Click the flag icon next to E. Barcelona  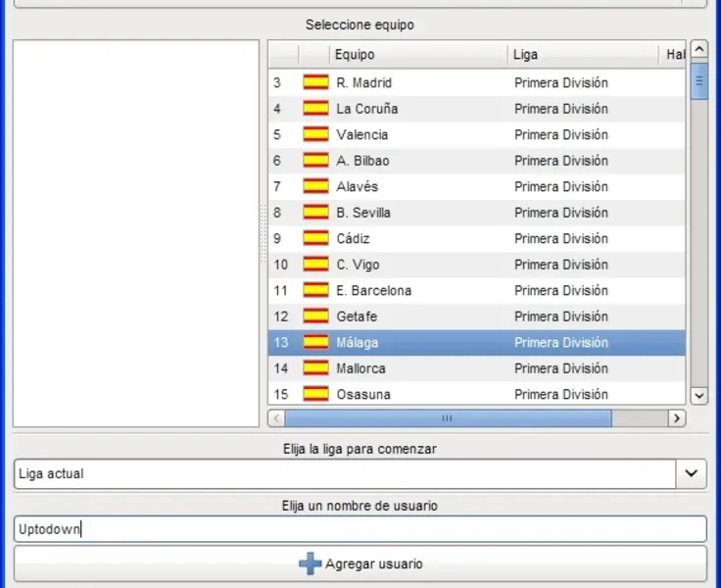(x=315, y=290)
